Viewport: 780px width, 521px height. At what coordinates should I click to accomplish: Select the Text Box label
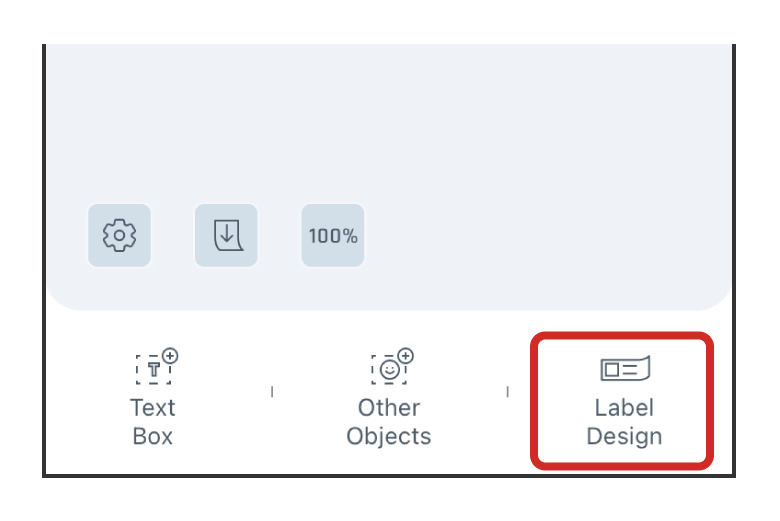[152, 422]
